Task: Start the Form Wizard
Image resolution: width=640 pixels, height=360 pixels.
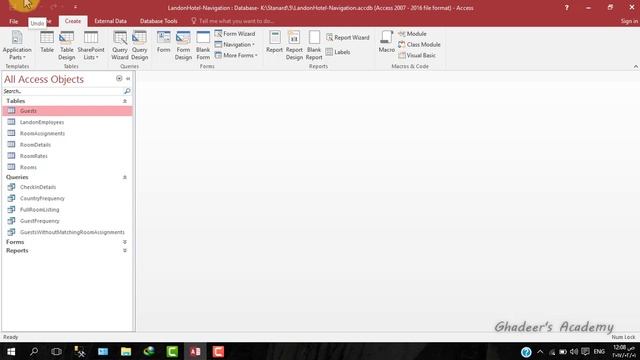Action: coord(235,33)
